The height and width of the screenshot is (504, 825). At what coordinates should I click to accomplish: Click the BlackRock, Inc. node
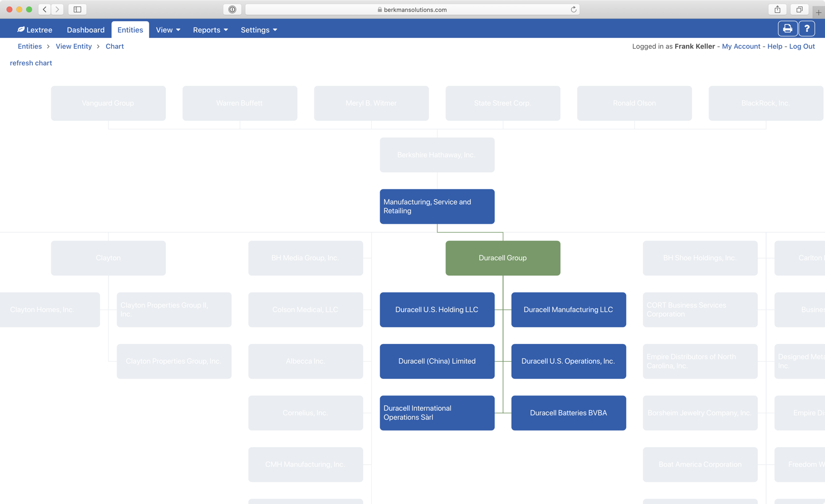pyautogui.click(x=766, y=104)
